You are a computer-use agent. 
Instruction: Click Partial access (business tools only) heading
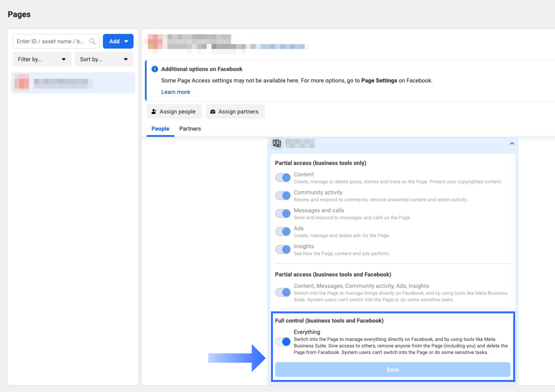pyautogui.click(x=321, y=163)
